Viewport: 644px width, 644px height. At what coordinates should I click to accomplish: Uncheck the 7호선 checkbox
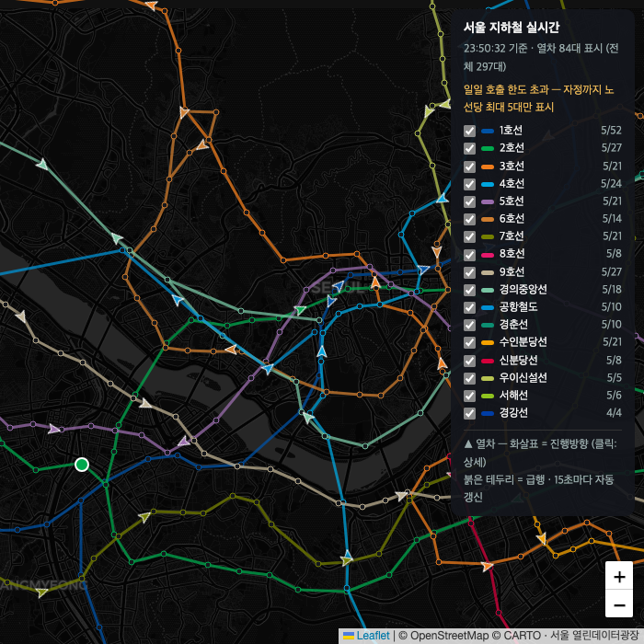[x=469, y=236]
